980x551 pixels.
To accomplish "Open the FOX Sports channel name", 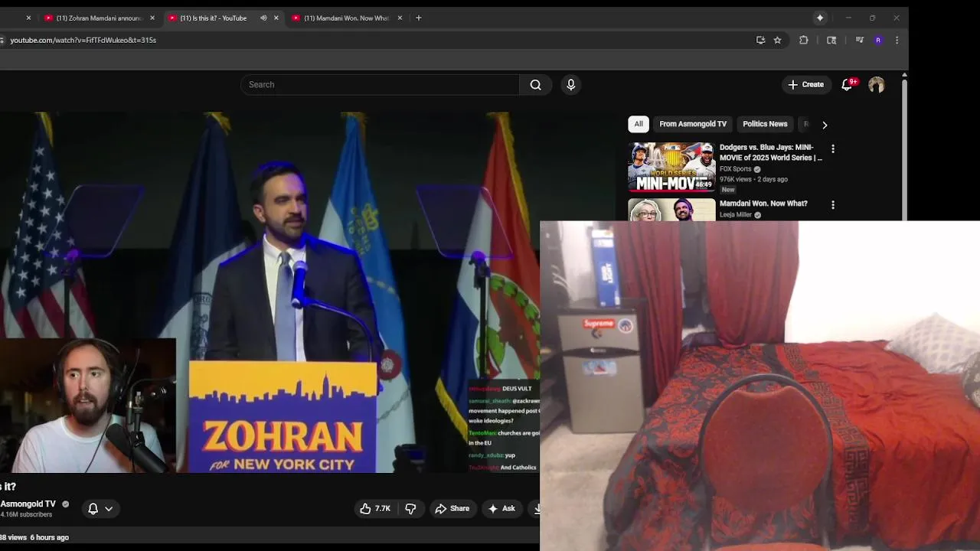I will click(x=735, y=169).
